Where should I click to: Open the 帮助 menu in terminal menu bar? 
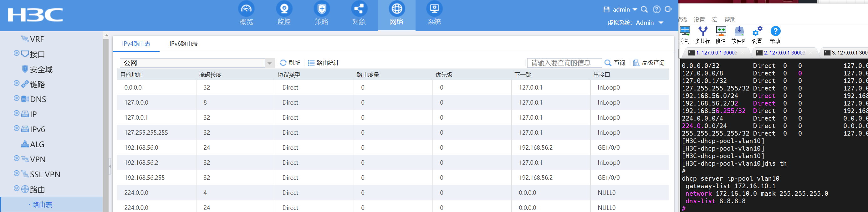[730, 19]
